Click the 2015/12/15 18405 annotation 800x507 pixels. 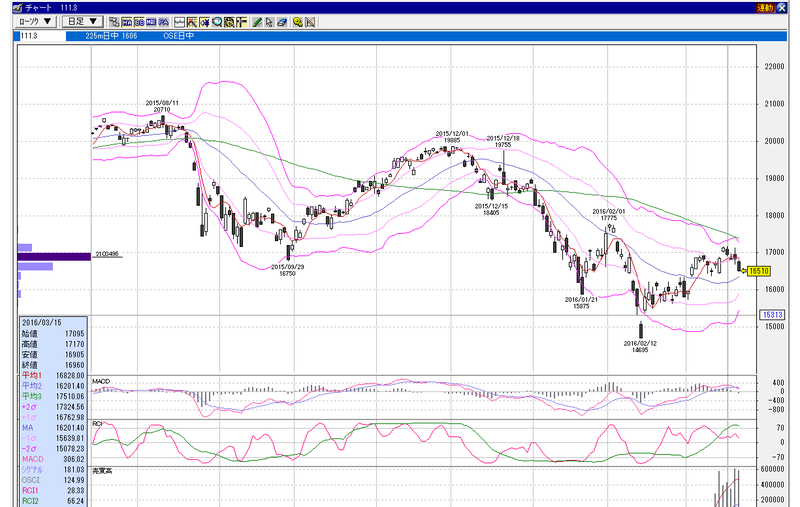pos(491,209)
